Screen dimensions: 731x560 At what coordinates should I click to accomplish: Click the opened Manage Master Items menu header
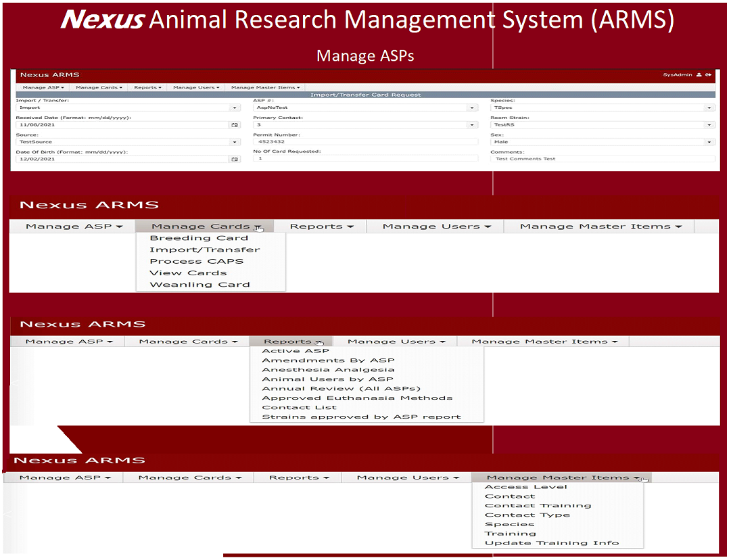561,477
